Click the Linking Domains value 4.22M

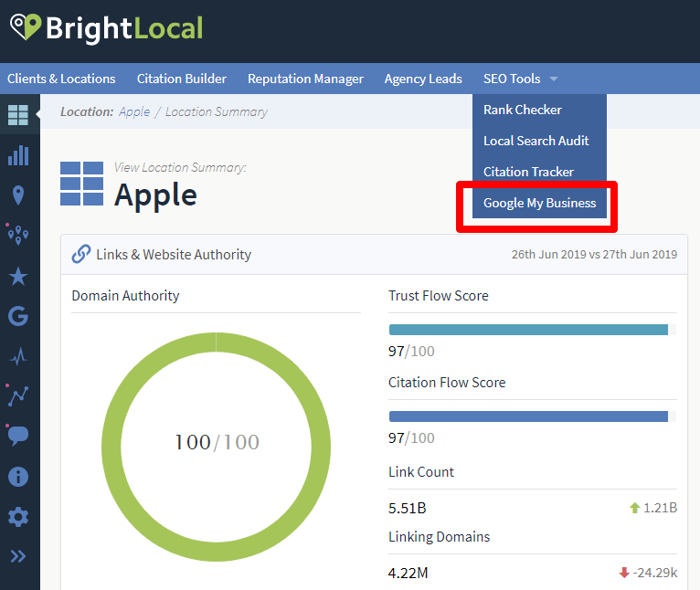(x=408, y=573)
